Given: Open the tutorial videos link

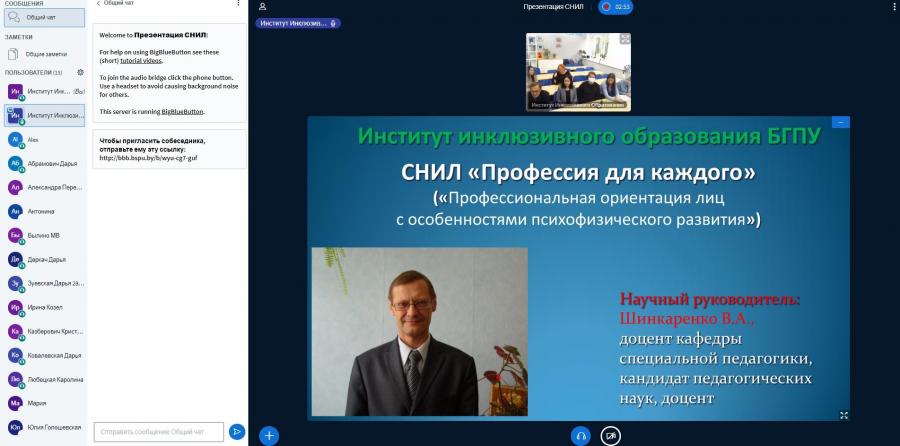Looking at the screenshot, I should tap(141, 60).
